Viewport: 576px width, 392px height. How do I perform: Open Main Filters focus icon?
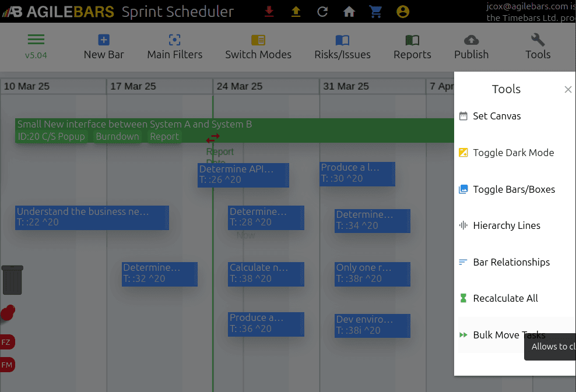point(174,40)
